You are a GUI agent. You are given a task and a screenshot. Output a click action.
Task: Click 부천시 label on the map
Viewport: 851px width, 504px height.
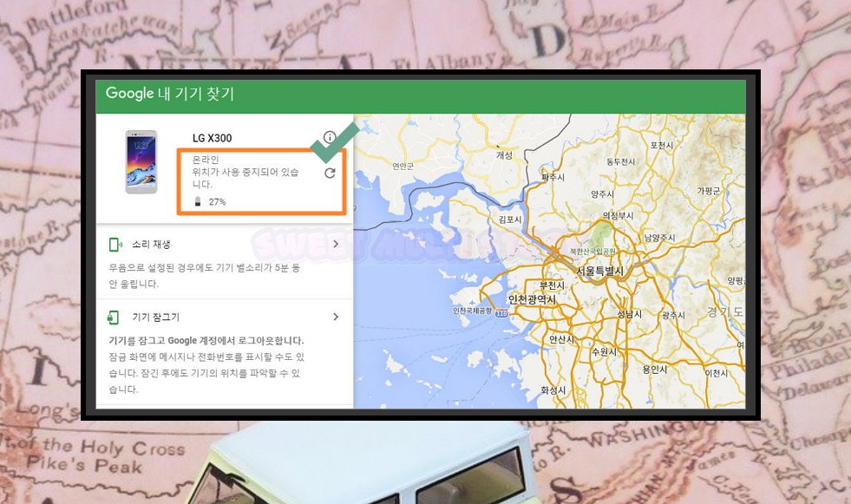[552, 285]
